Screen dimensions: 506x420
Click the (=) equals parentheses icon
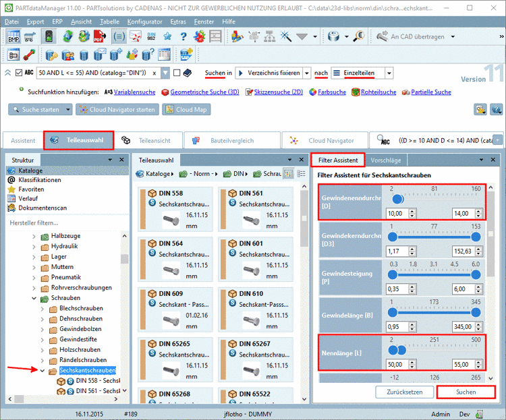(119, 36)
